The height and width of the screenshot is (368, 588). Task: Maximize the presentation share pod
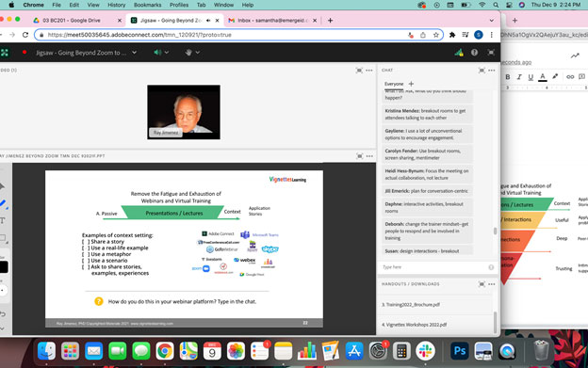360,156
